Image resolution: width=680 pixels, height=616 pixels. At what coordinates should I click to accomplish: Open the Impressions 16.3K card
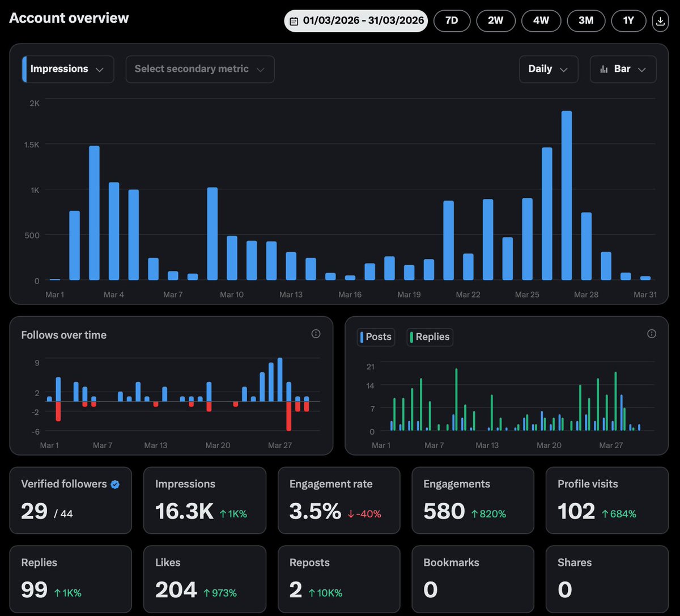(205, 500)
